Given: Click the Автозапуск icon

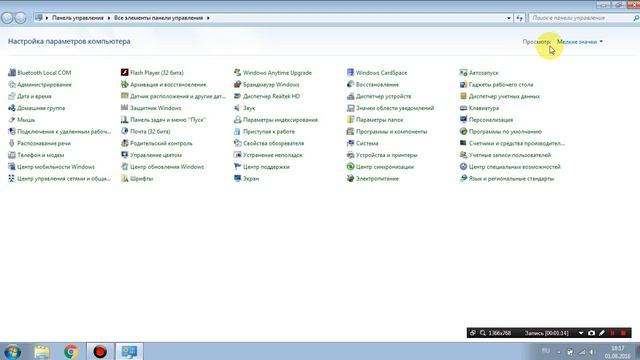Looking at the screenshot, I should point(463,73).
